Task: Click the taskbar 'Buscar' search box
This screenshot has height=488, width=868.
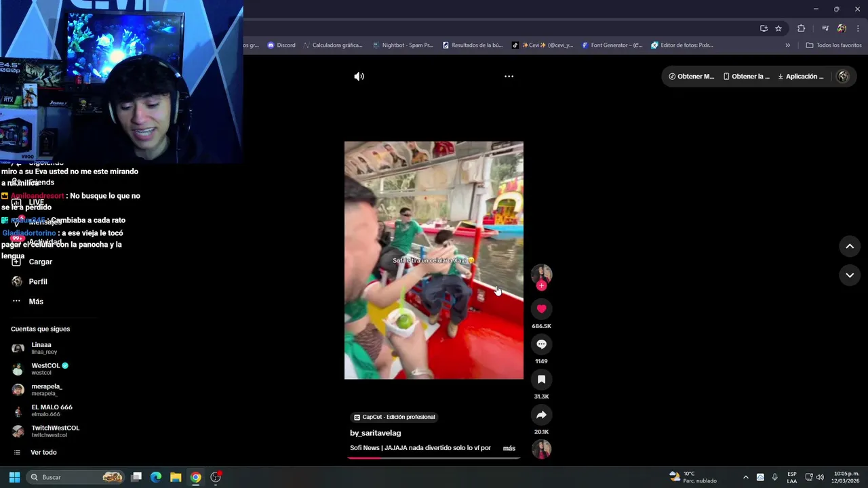Action: point(76,477)
